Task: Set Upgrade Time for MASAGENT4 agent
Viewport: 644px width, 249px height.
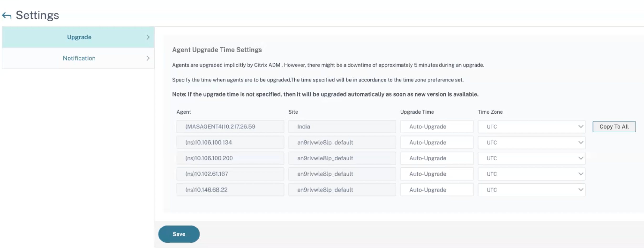Action: [x=437, y=127]
